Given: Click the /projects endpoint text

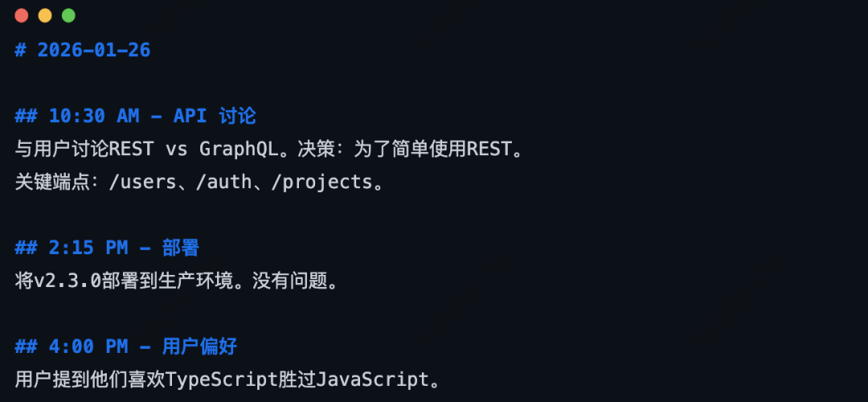Looking at the screenshot, I should point(321,183).
